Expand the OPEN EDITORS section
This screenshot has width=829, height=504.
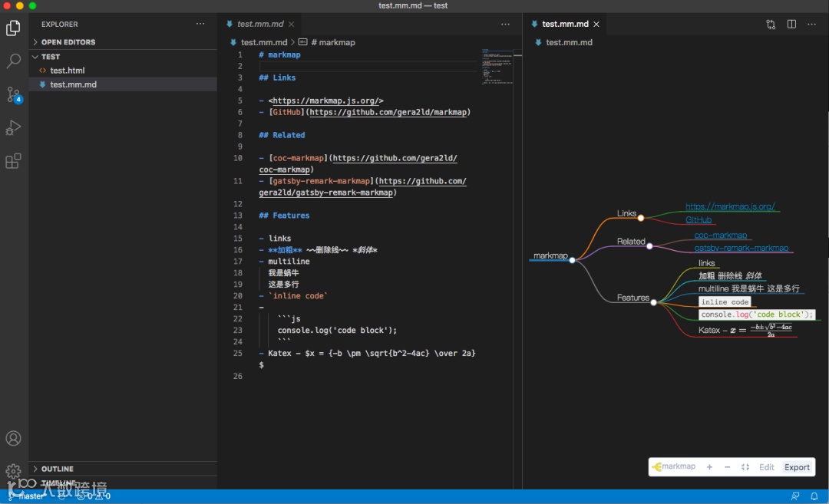tap(68, 42)
